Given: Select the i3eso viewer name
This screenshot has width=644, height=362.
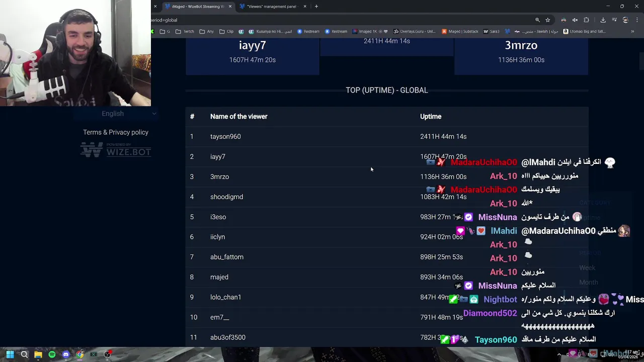Looking at the screenshot, I should [x=218, y=217].
